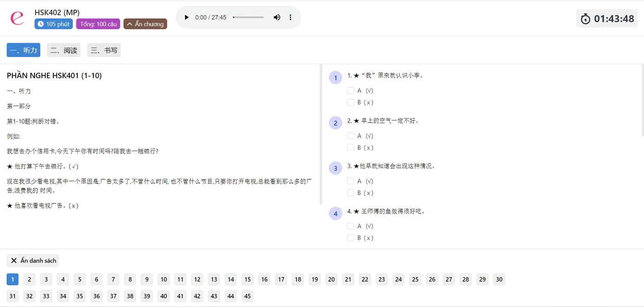This screenshot has height=307, width=644.
Task: Navigate to question 45
Action: [247, 296]
